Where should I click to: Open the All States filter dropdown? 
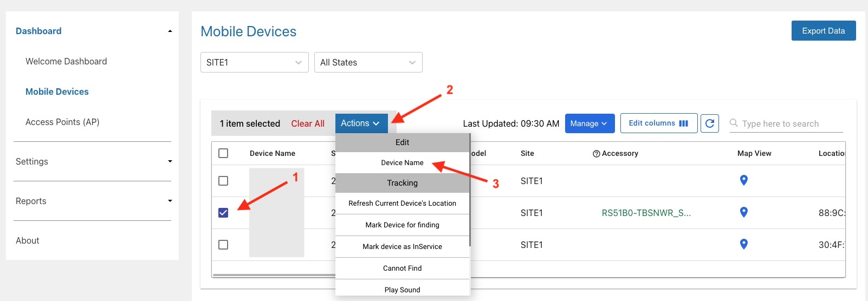point(368,62)
